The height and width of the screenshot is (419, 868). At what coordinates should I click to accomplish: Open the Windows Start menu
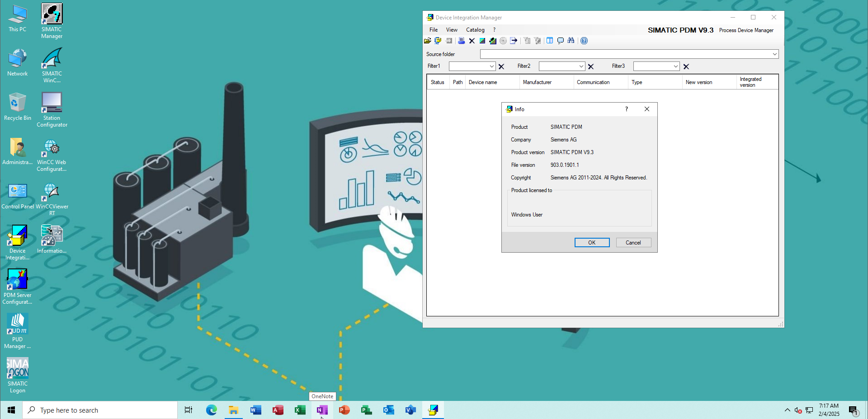click(x=11, y=410)
